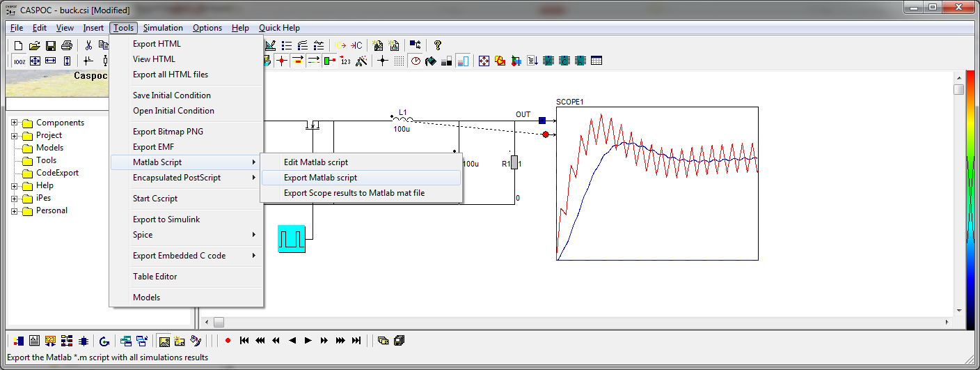This screenshot has width=980, height=370.
Task: Click the '123' numbering toolbar icon
Action: [346, 61]
